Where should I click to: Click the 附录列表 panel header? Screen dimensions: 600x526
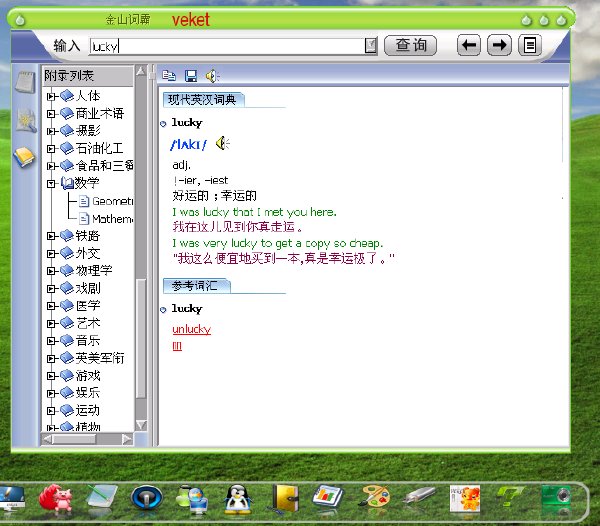88,75
